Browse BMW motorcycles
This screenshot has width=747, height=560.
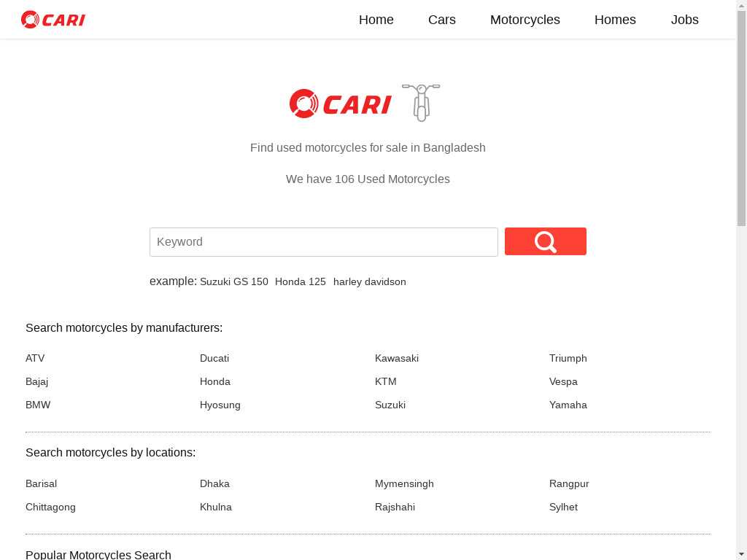(38, 405)
